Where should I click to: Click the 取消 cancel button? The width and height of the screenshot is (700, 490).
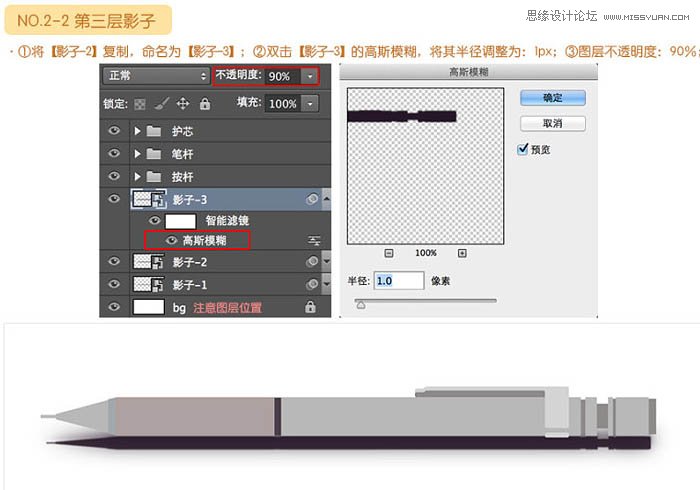(x=553, y=123)
